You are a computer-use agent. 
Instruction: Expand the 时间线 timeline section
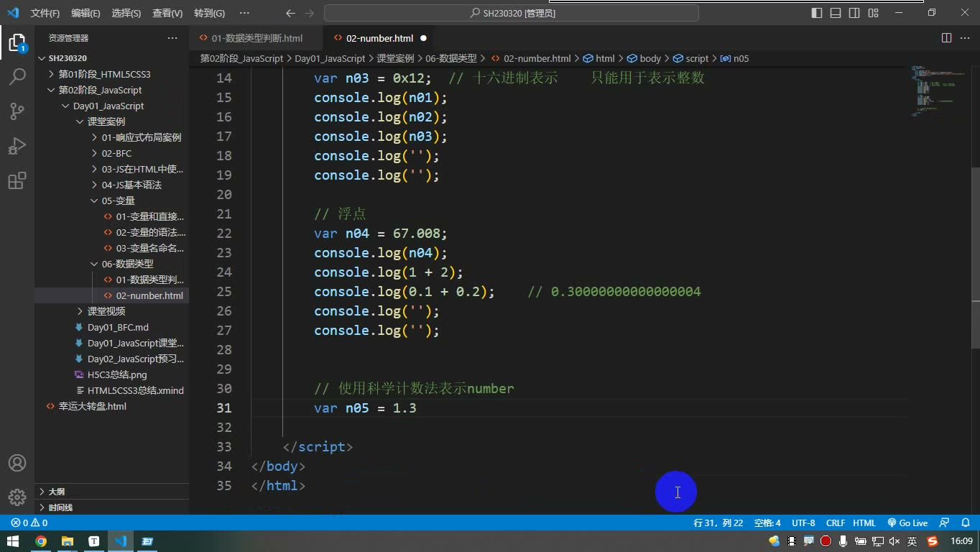(x=111, y=507)
